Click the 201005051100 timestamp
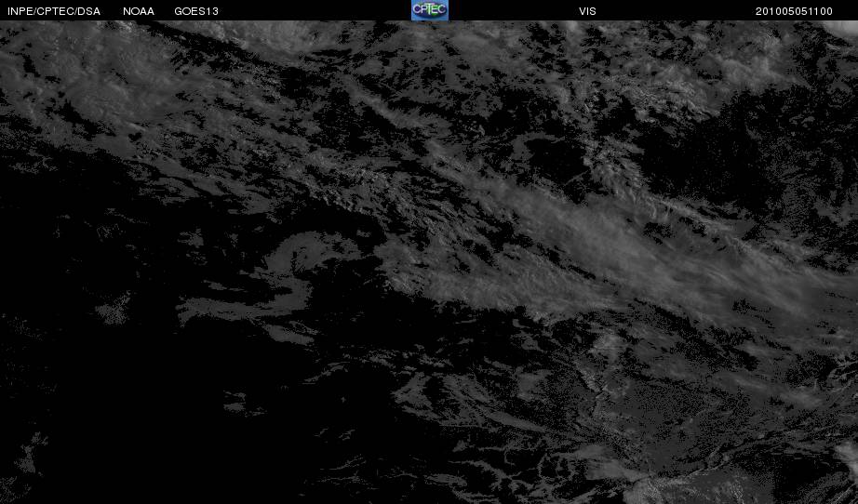858x504 pixels. [x=794, y=11]
